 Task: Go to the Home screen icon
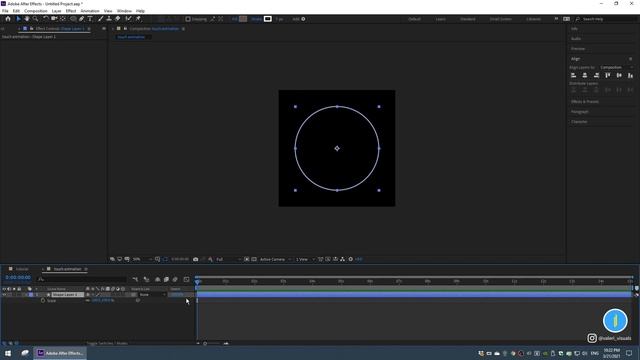(8, 19)
